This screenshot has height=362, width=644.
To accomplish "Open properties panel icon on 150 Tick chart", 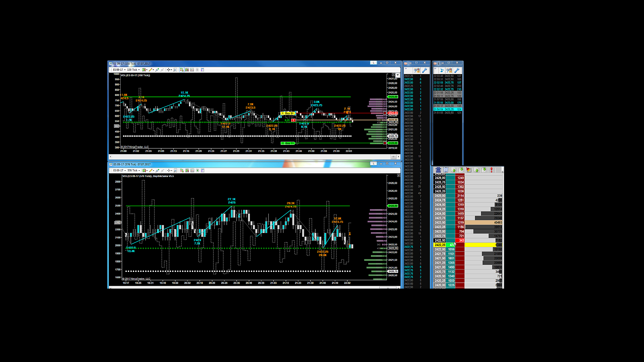I will [x=202, y=70].
